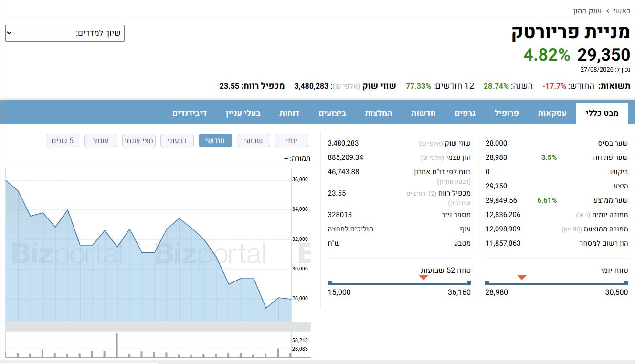Set chart range to יומי
The width and height of the screenshot is (635, 364).
click(x=292, y=141)
